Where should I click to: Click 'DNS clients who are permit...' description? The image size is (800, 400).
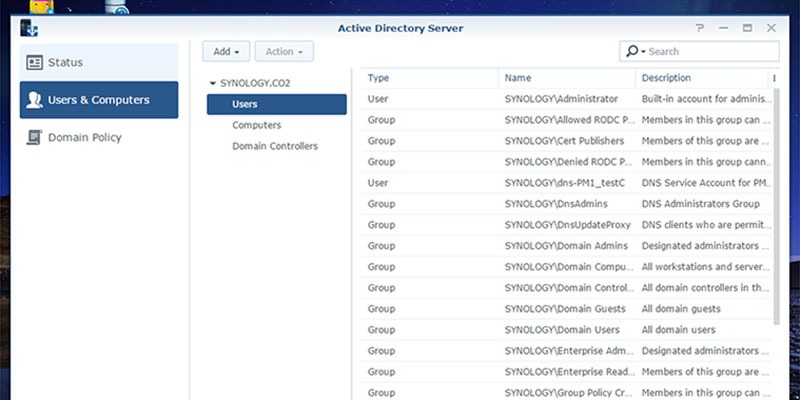[x=706, y=224]
